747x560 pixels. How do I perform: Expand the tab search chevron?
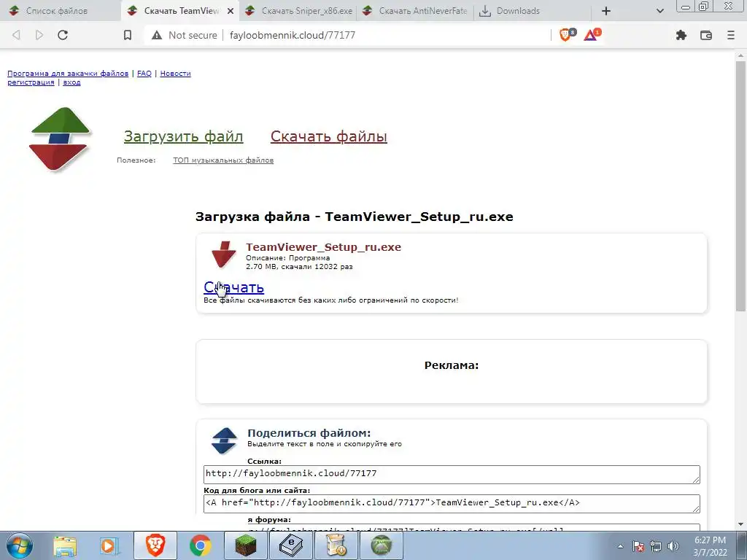pos(659,10)
